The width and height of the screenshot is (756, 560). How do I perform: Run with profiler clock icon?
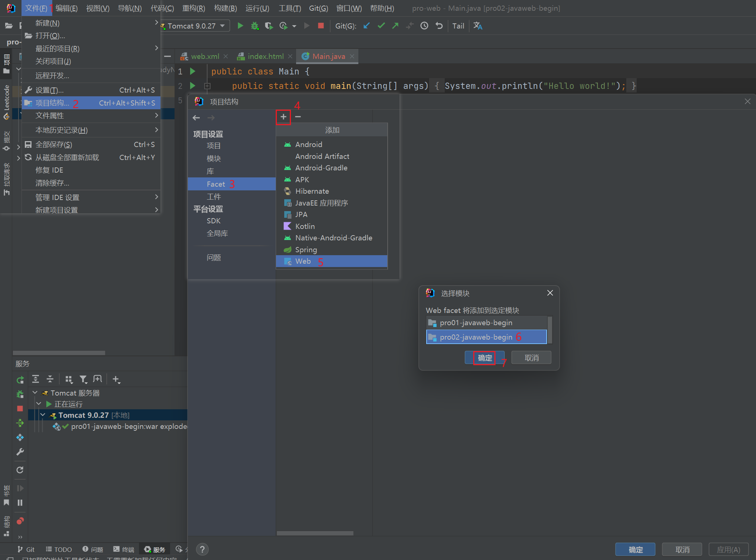(283, 26)
